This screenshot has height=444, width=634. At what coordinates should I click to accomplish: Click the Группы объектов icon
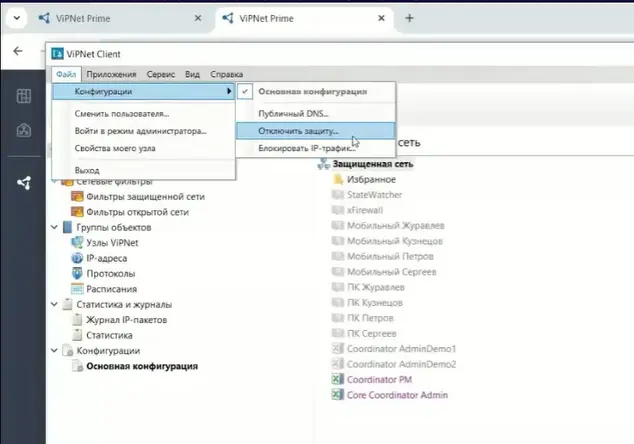[x=68, y=227]
